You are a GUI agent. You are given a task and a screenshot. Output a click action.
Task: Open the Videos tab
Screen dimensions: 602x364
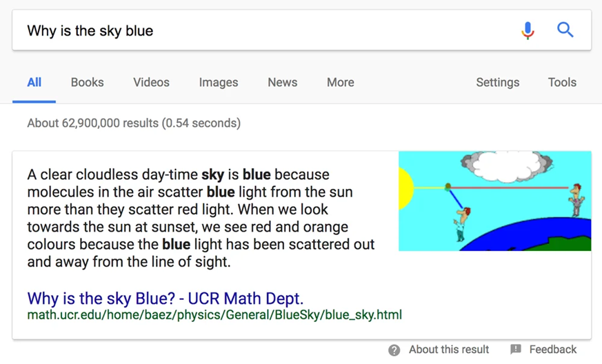[151, 83]
